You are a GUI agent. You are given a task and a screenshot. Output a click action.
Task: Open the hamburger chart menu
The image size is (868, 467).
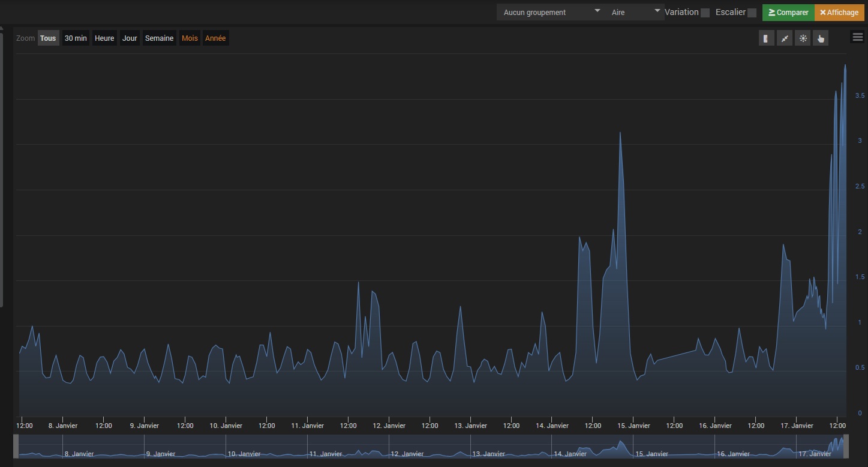(x=857, y=37)
